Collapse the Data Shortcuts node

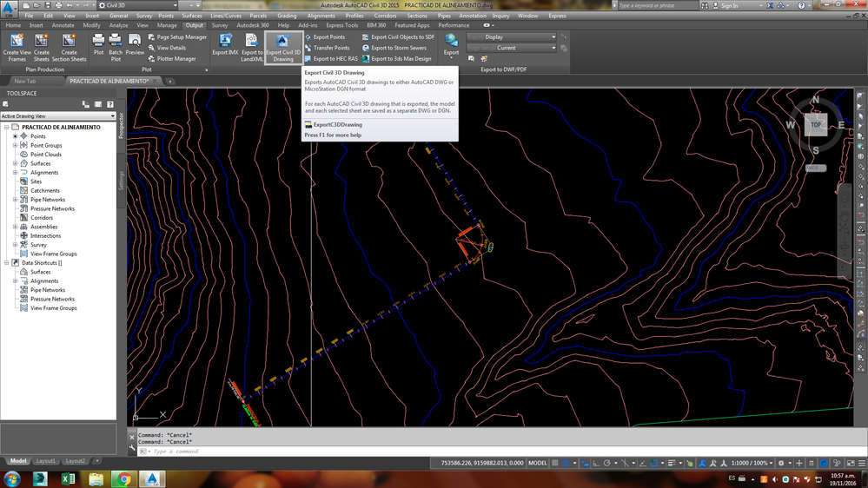coord(7,263)
